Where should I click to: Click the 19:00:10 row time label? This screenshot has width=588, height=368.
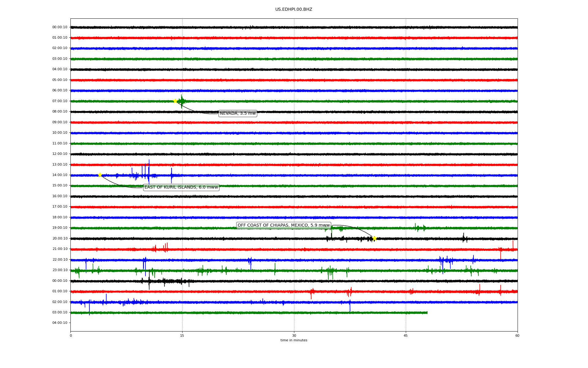coord(60,228)
